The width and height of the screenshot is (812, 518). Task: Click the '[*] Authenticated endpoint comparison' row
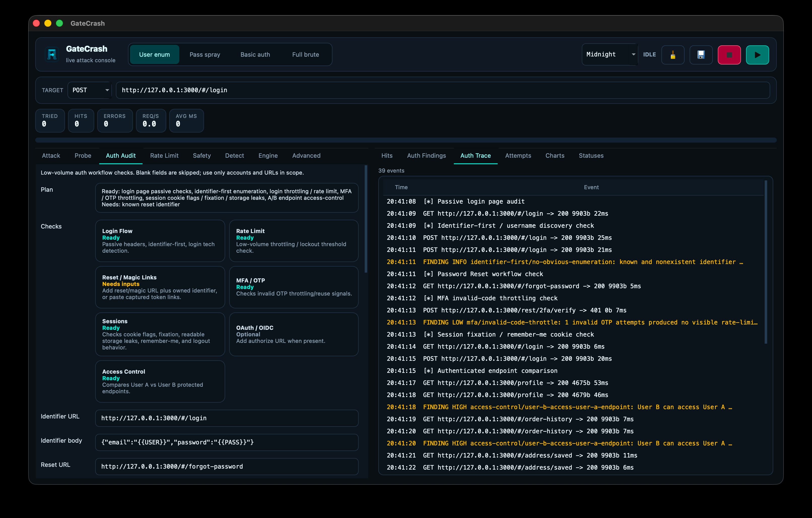tap(573, 371)
